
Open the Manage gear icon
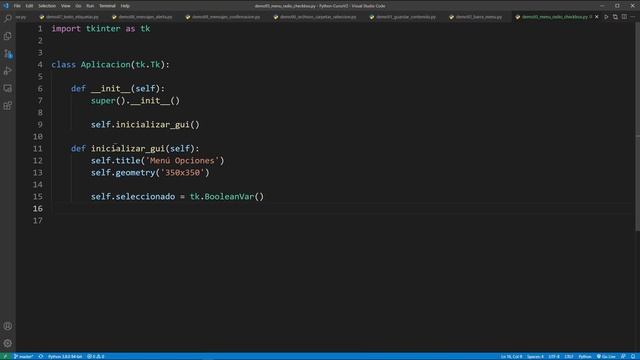pos(8,343)
